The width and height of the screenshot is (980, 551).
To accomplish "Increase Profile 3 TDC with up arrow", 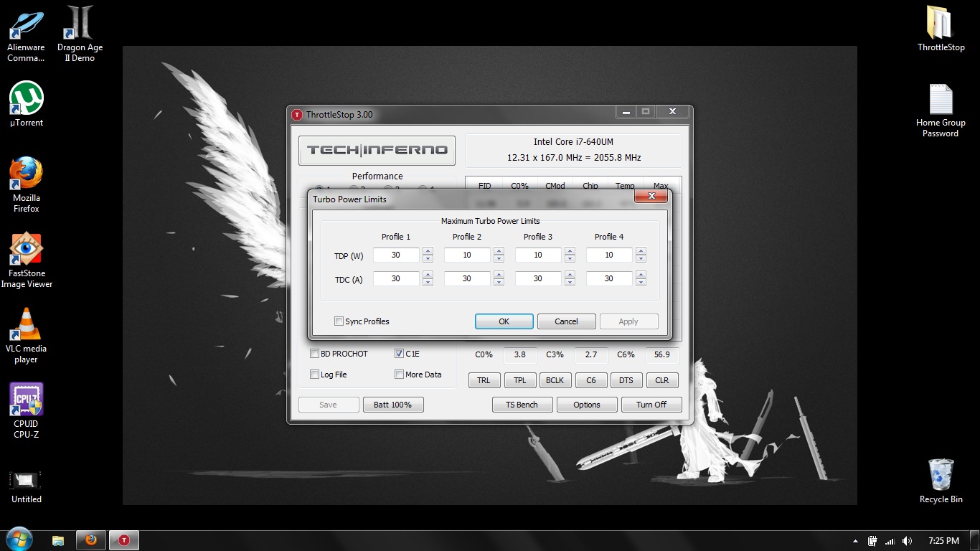I will pos(570,275).
